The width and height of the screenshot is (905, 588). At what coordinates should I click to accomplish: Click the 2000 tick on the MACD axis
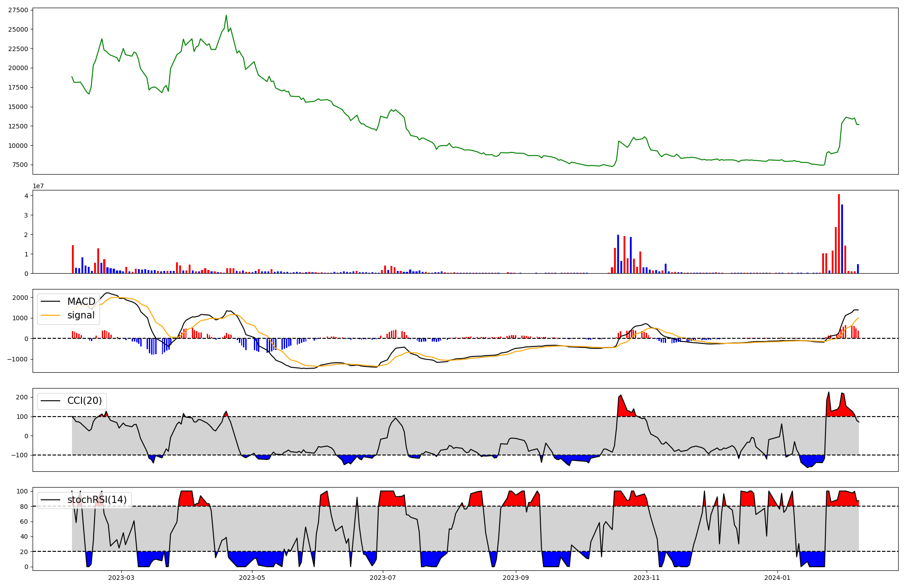[20, 298]
